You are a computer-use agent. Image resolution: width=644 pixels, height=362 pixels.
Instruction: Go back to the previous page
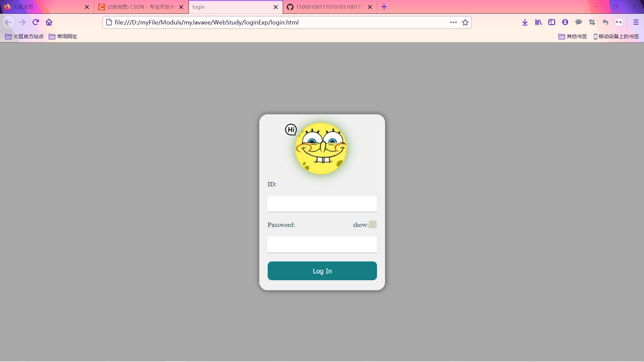pos(8,22)
